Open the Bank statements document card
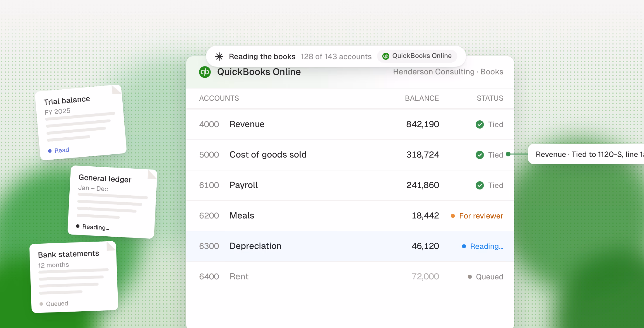 point(74,277)
